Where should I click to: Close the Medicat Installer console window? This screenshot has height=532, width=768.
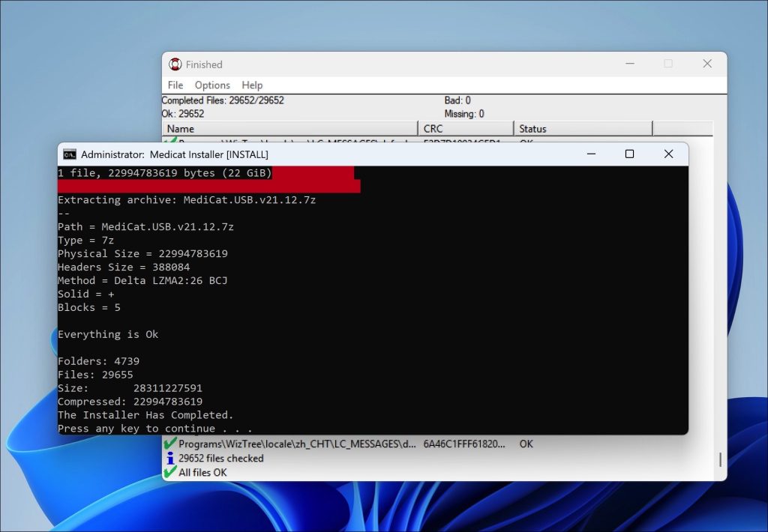coord(668,154)
